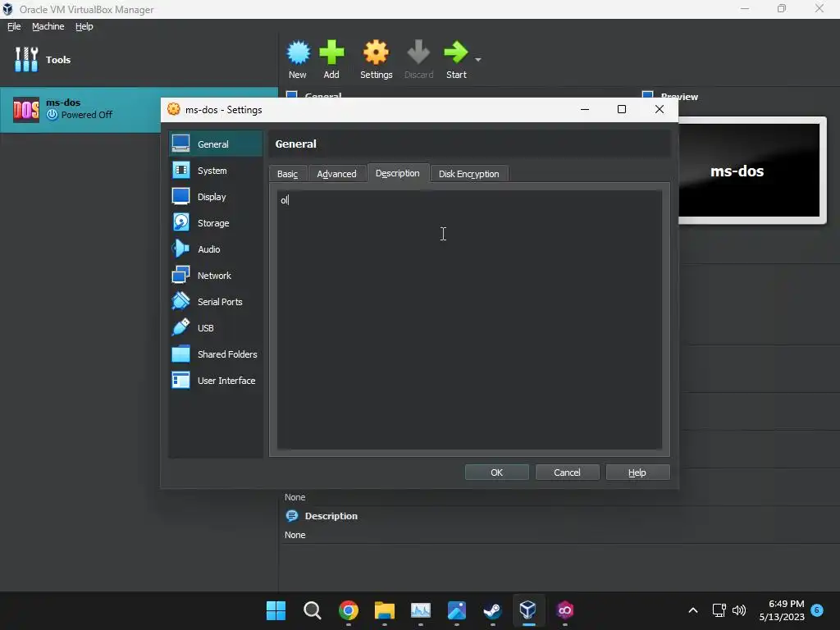This screenshot has height=630, width=840.
Task: Click the Tools icon in left panel
Action: (x=26, y=59)
